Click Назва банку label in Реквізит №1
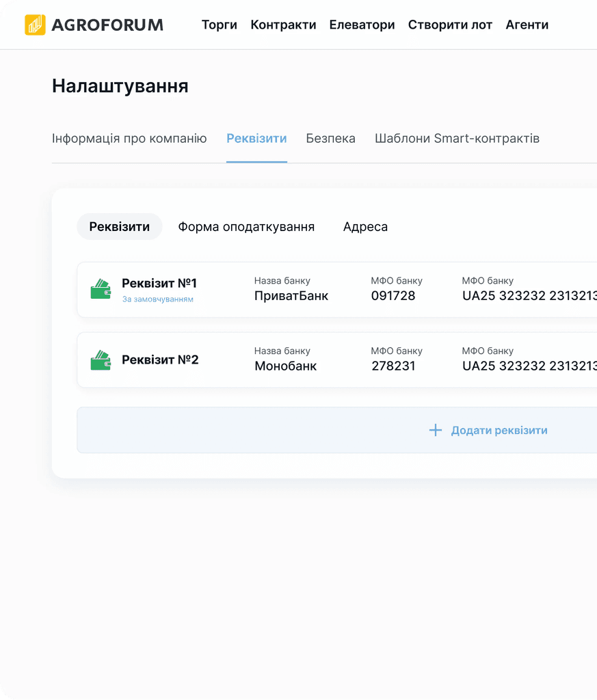This screenshot has height=700, width=597. (282, 281)
